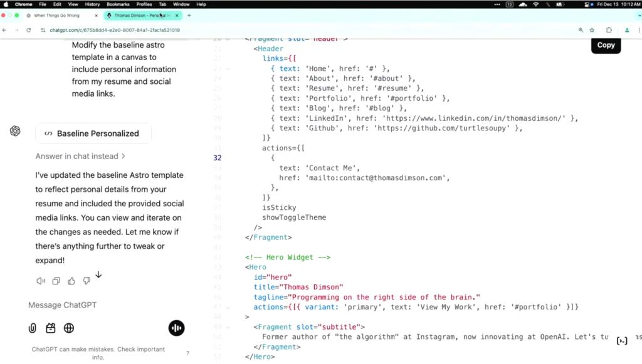
Task: Collapse the fold arrow at the Hero actions line
Action: pos(228,307)
